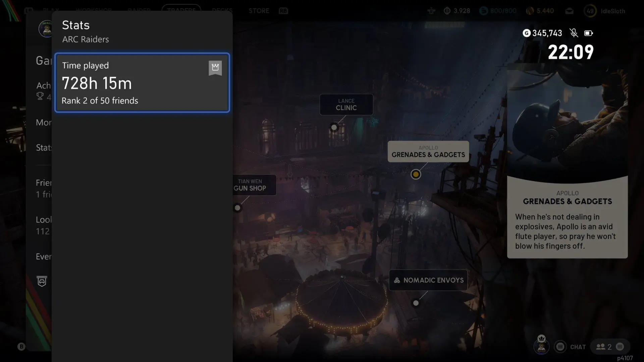Click the Nomadic Envoys map marker dot
The image size is (644, 362).
pos(416,303)
